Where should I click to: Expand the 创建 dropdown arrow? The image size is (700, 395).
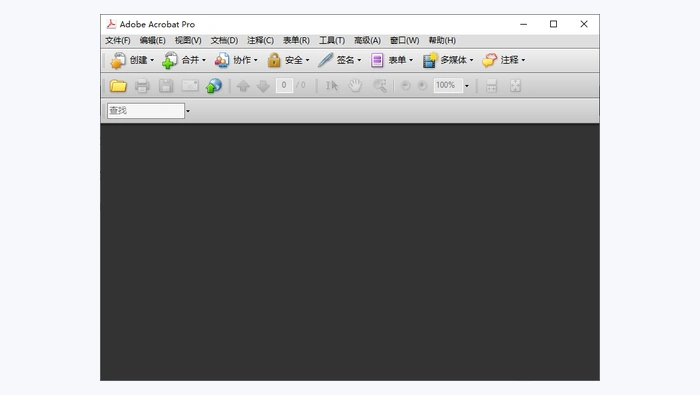click(152, 60)
